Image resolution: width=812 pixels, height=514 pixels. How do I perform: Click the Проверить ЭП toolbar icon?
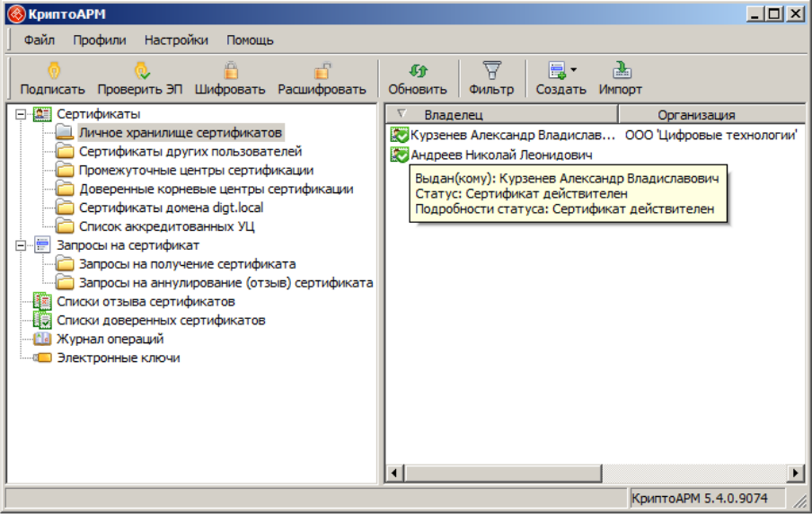[141, 70]
